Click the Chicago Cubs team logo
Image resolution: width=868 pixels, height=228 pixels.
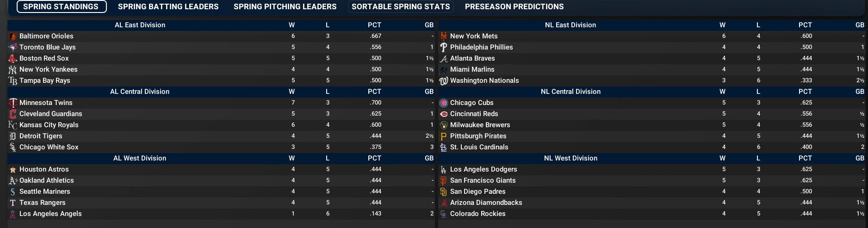click(x=444, y=103)
